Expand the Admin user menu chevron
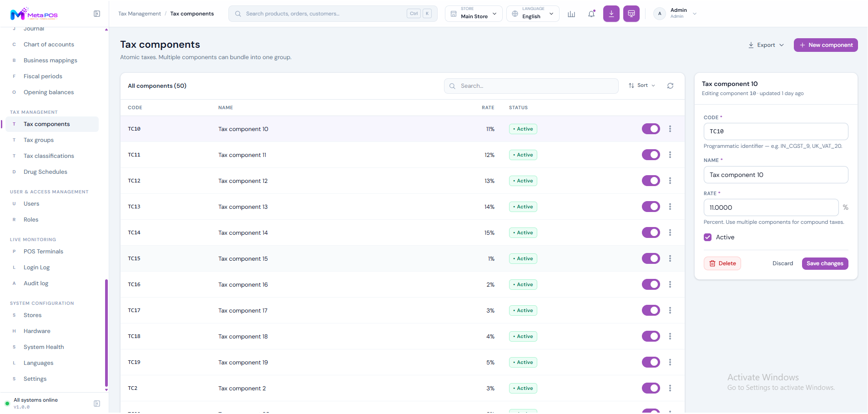Image resolution: width=868 pixels, height=414 pixels. [x=695, y=14]
